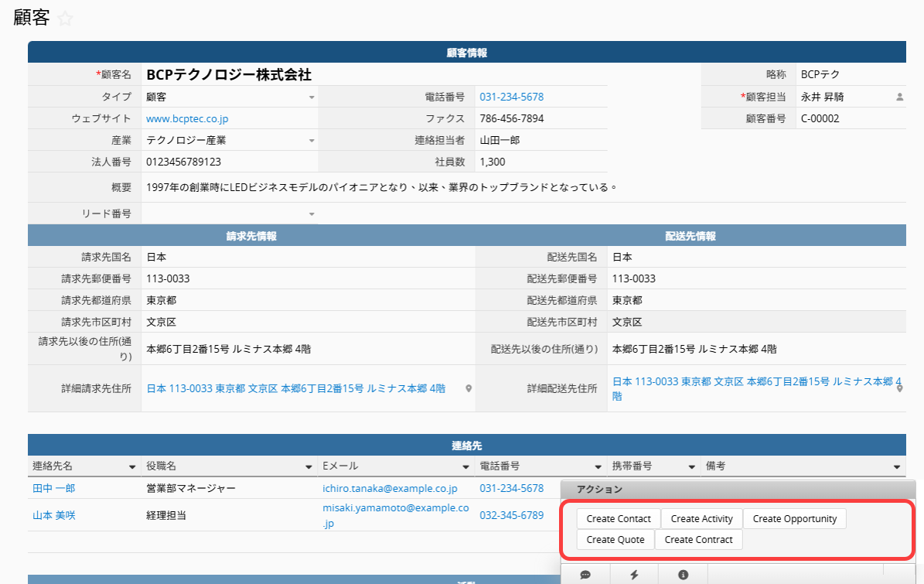The image size is (924, 584).
Task: Expand the タイプ dropdown showing 顧客
Action: (312, 97)
